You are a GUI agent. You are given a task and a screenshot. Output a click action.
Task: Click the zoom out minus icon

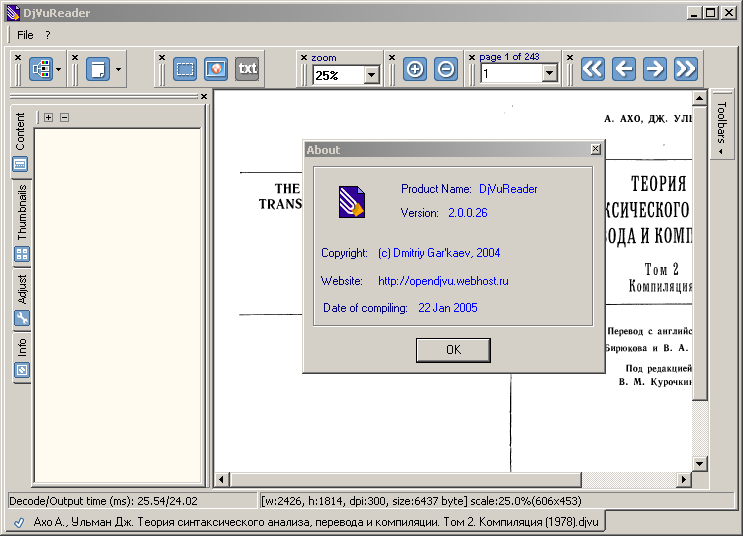click(446, 69)
